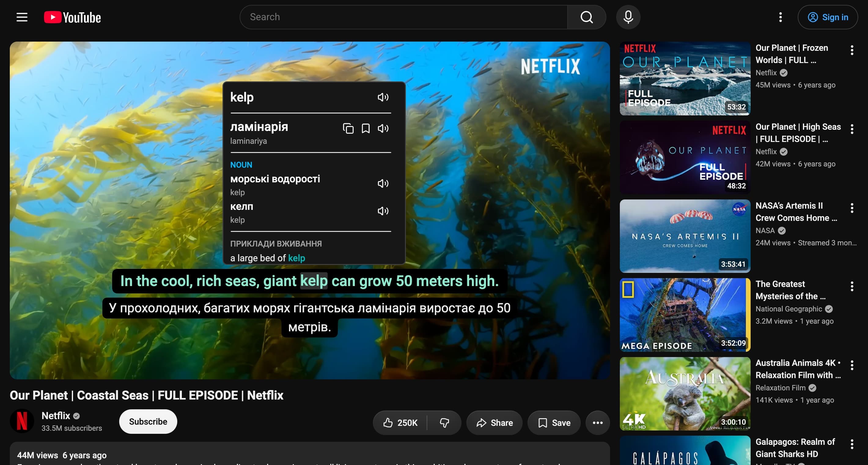This screenshot has width=868, height=465.
Task: Open the Netflix channel avatar
Action: click(x=22, y=421)
